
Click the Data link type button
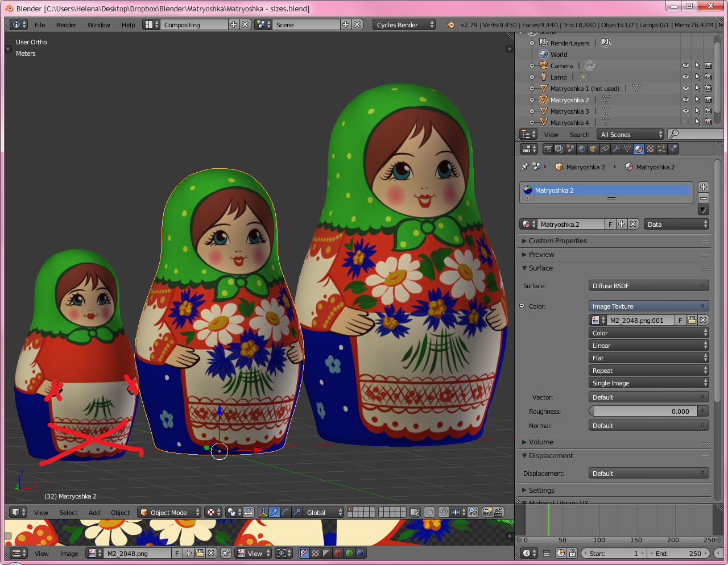[676, 224]
